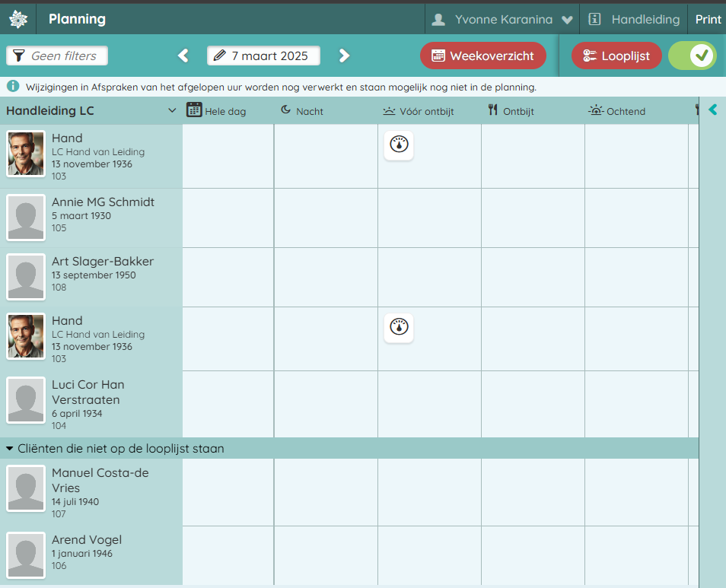Click the Hele dag calendar icon

[194, 110]
